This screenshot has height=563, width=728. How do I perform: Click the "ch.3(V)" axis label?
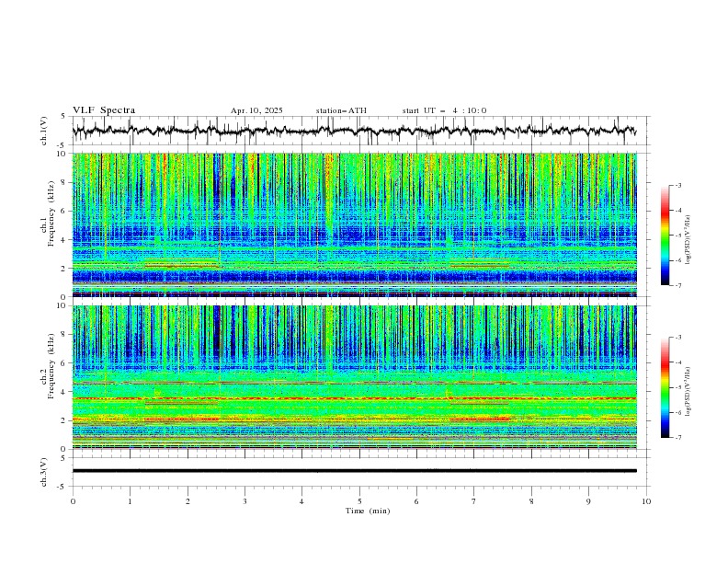coord(44,472)
